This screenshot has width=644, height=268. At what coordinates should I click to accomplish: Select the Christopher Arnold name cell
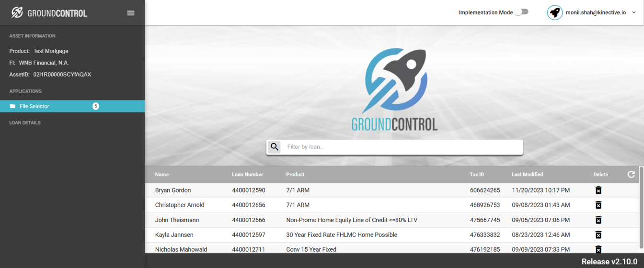(180, 205)
